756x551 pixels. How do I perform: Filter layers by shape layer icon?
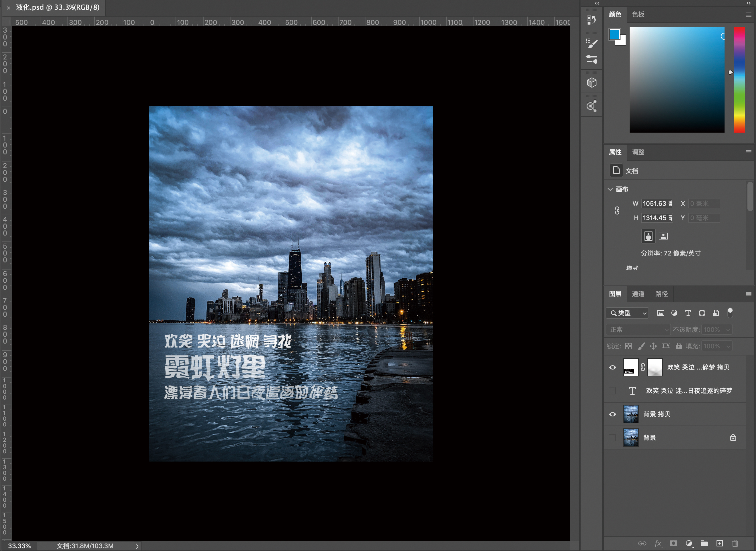click(702, 313)
